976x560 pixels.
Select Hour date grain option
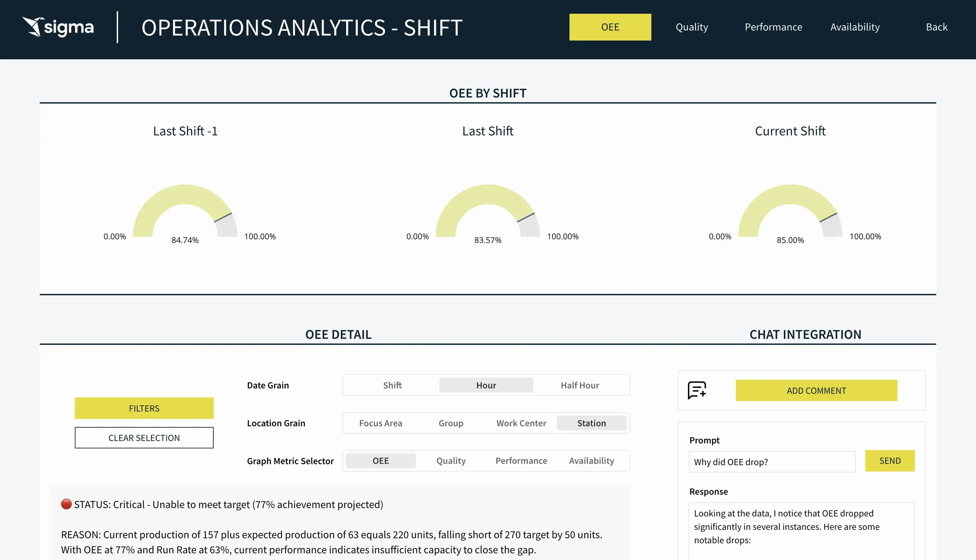486,385
